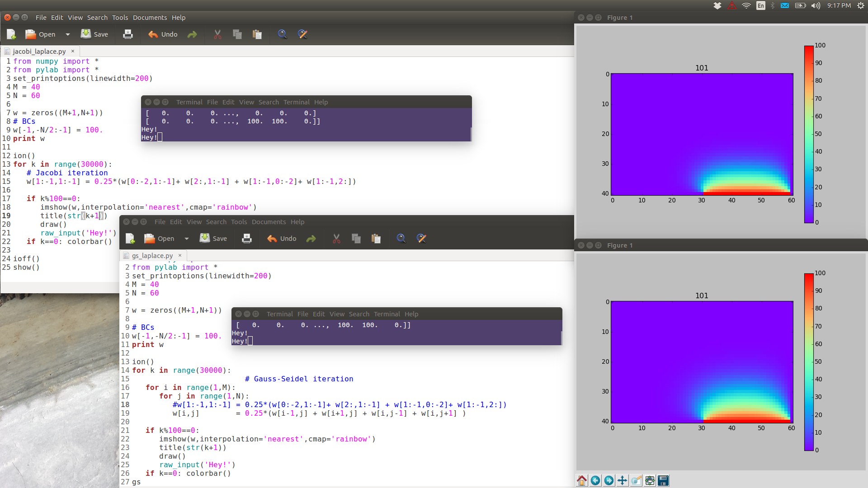Open Documents menu in jacobi_laplace editor
Screen dimensions: 868x488
pos(150,18)
